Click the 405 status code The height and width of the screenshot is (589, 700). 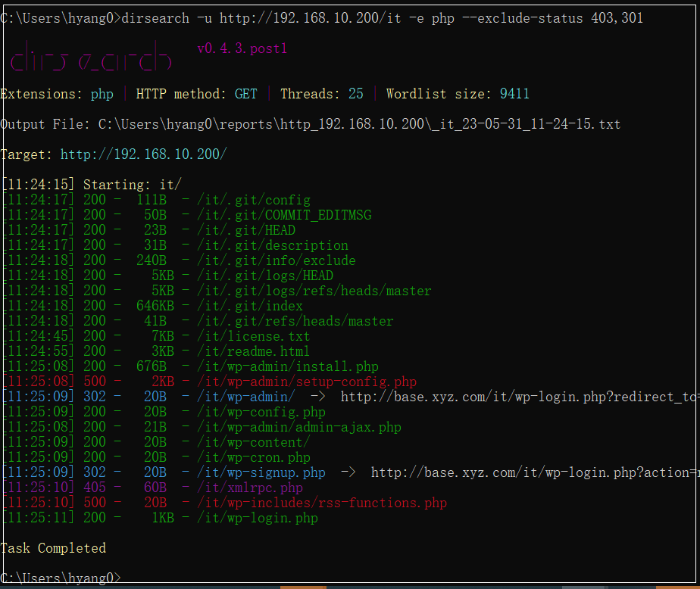(95, 488)
